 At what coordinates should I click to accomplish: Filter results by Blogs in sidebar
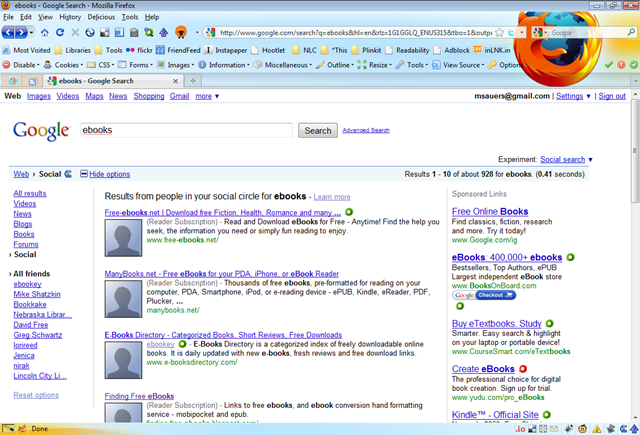point(23,224)
